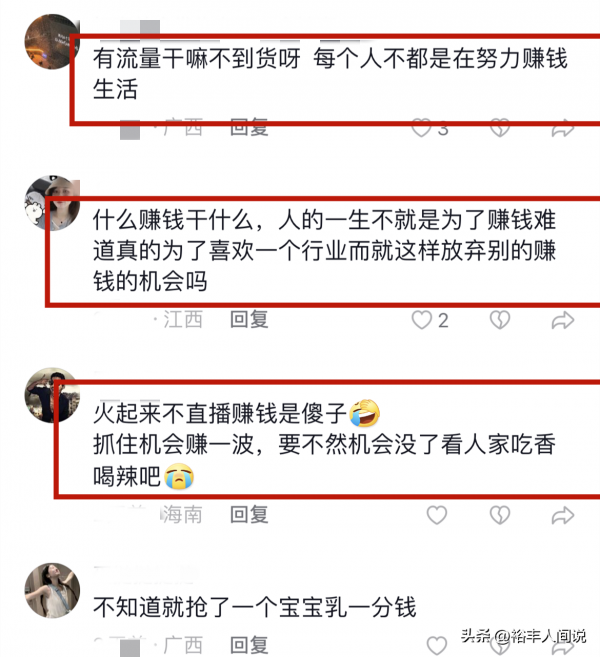
Task: Share the Hainan comment
Action: point(562,515)
